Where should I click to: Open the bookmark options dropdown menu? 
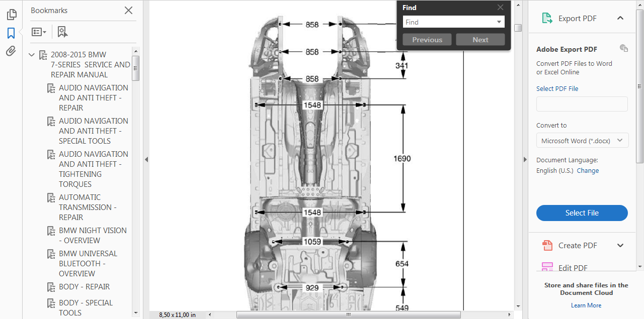point(39,32)
